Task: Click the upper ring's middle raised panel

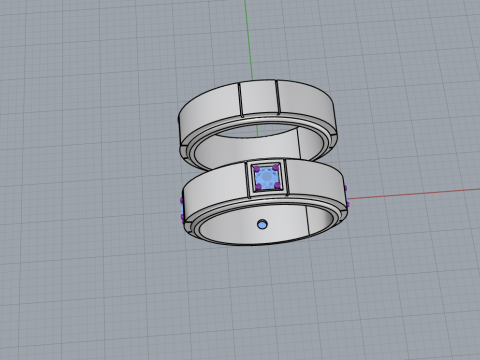Action: click(x=259, y=99)
